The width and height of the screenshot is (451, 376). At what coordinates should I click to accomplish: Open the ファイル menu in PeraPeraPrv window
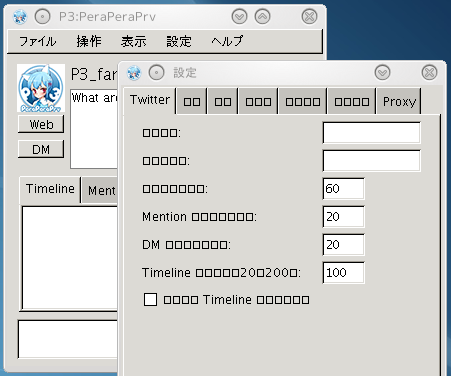click(x=37, y=42)
